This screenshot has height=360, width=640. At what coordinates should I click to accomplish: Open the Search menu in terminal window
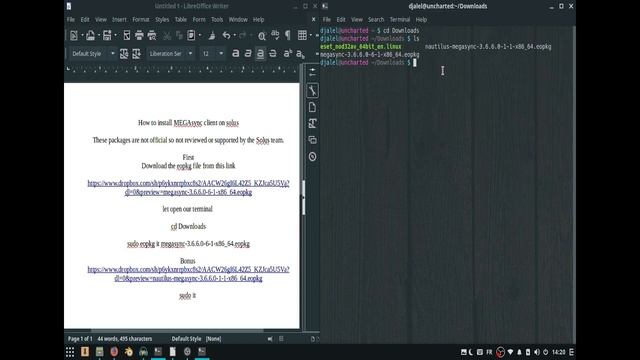[376, 20]
